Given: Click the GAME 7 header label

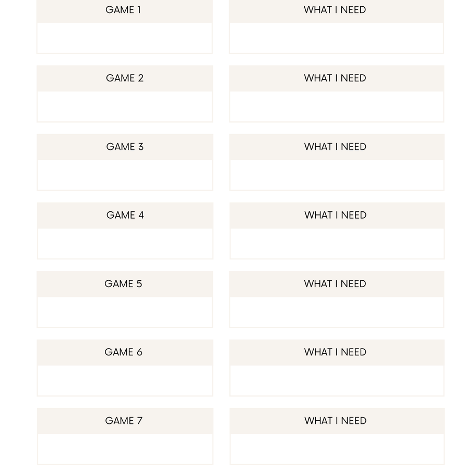Looking at the screenshot, I should [124, 421].
